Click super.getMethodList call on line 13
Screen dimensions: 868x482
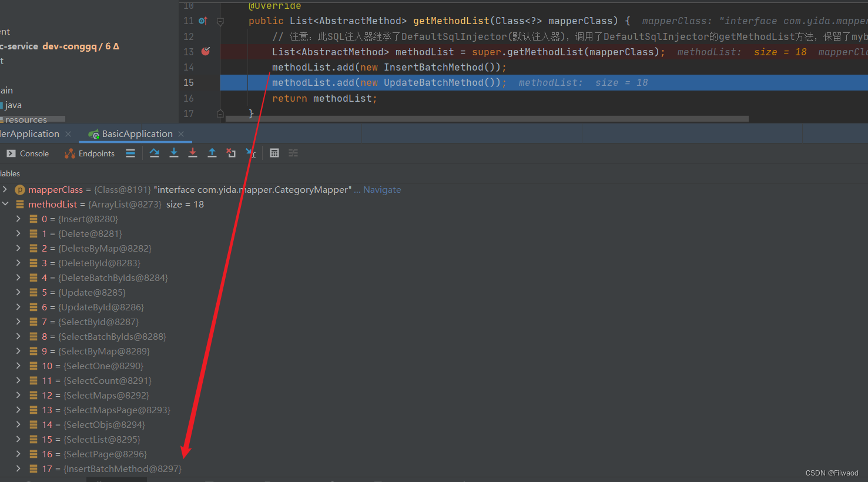(568, 52)
